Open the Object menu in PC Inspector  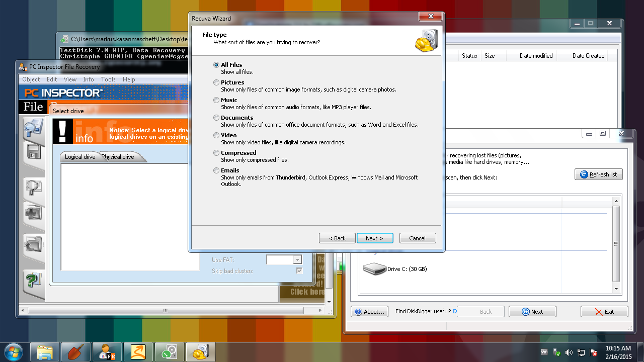point(31,79)
